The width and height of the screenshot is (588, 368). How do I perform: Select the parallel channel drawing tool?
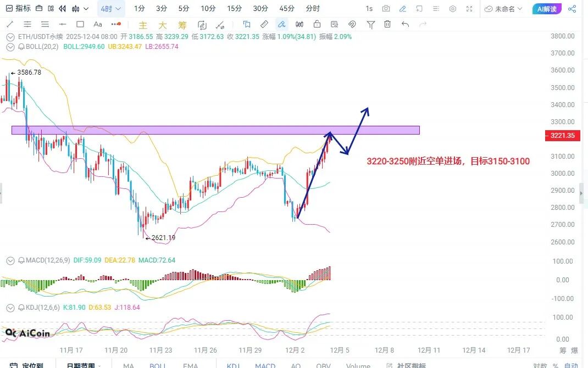click(x=27, y=24)
